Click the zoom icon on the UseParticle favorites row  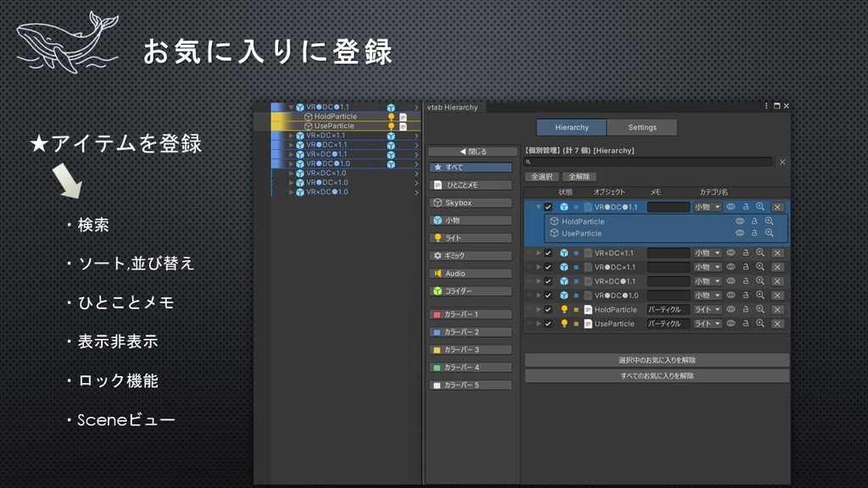click(760, 323)
